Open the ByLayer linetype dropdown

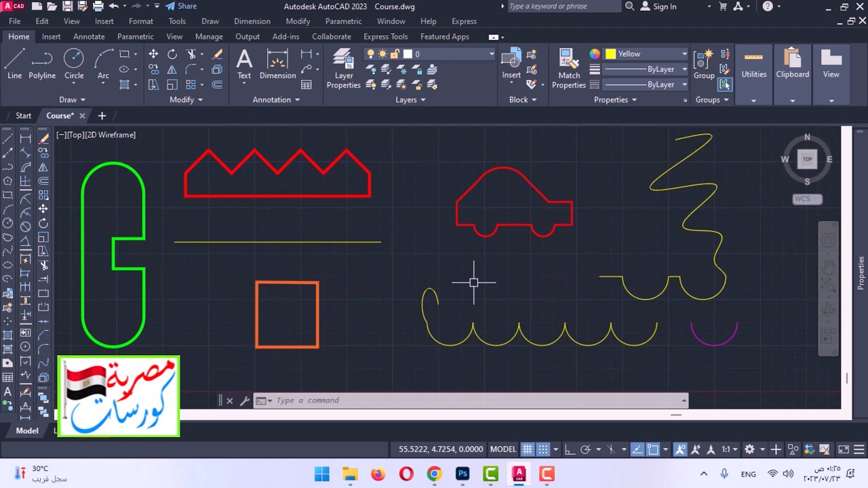[x=684, y=85]
